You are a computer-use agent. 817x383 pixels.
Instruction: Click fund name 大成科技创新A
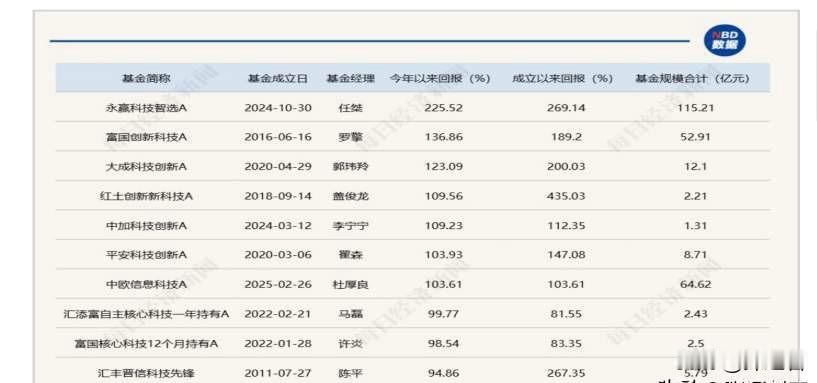[146, 167]
